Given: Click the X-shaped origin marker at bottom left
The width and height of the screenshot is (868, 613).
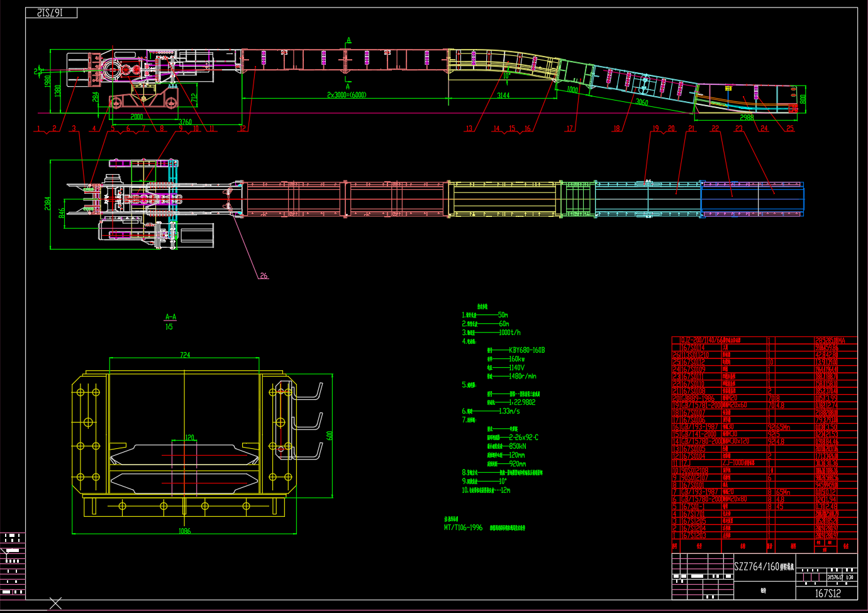Looking at the screenshot, I should [x=56, y=604].
